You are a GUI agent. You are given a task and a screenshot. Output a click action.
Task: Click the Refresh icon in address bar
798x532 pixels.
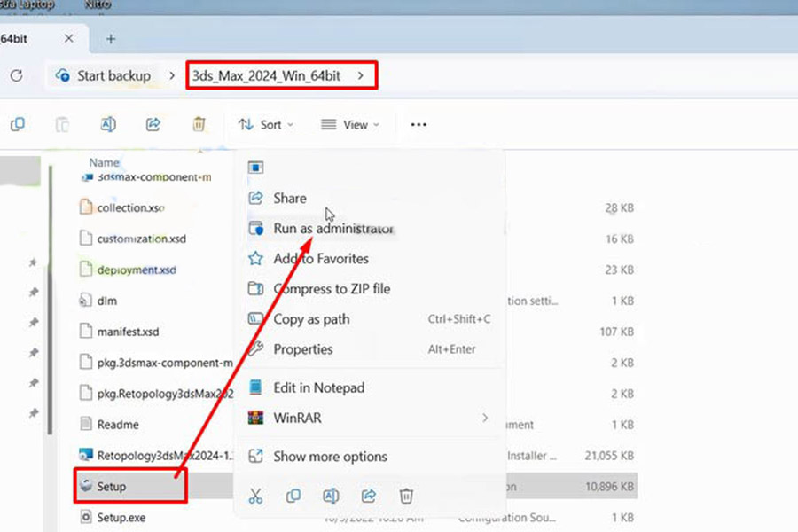click(x=16, y=75)
